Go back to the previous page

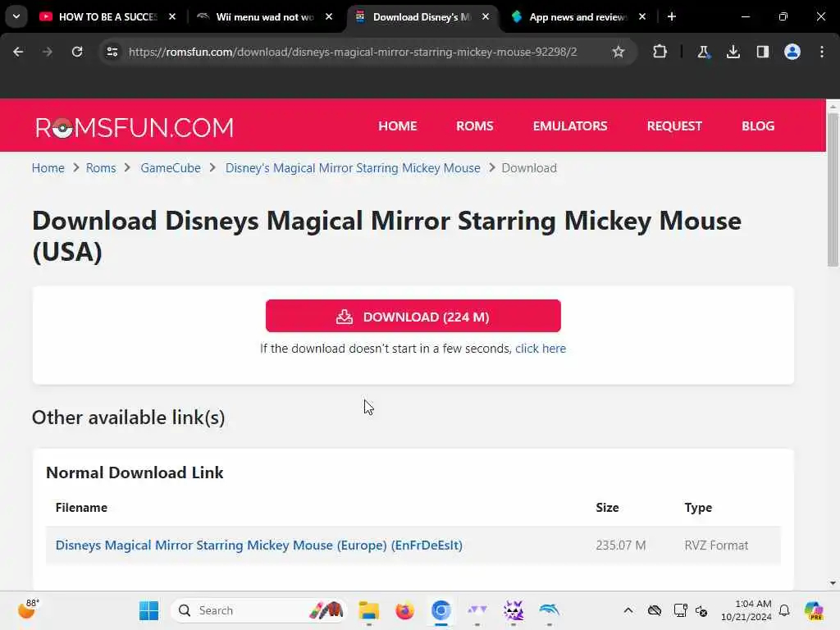point(18,52)
